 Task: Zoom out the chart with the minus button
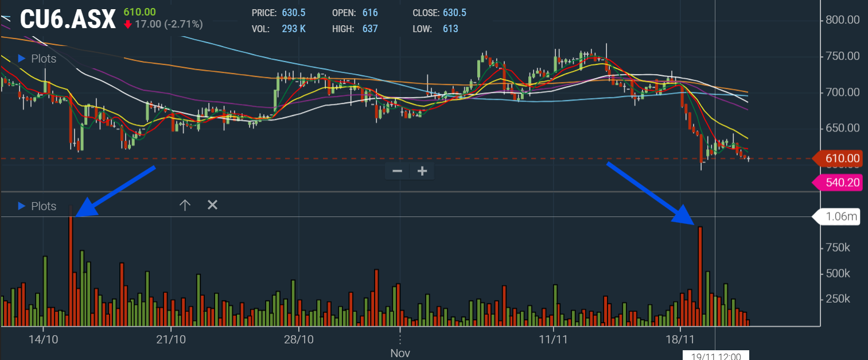tap(397, 171)
